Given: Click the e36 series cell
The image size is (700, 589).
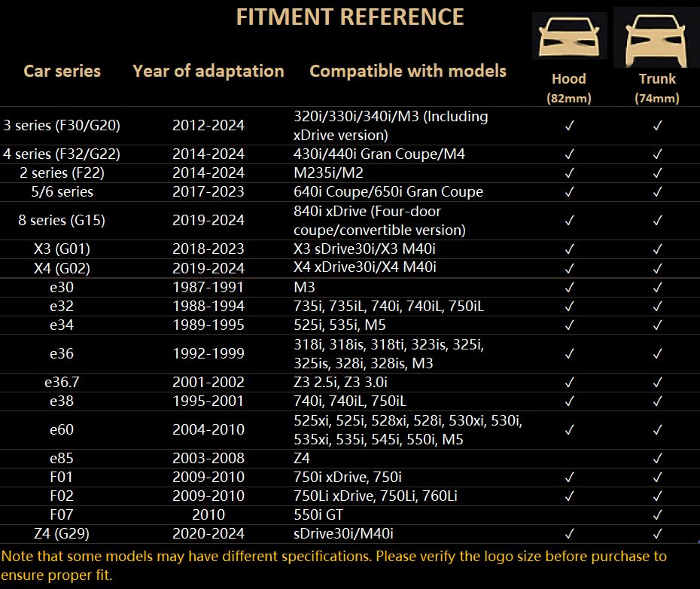Looking at the screenshot, I should [x=62, y=353].
